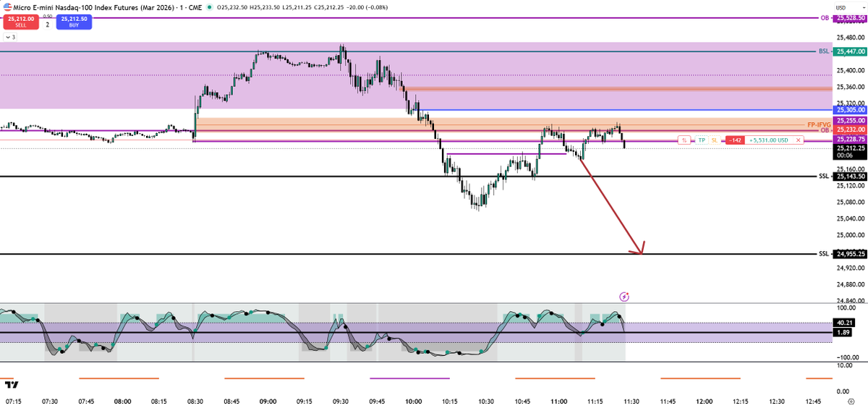Image resolution: width=868 pixels, height=408 pixels.
Task: Click the -100.00 oscillator scale value
Action: click(846, 357)
